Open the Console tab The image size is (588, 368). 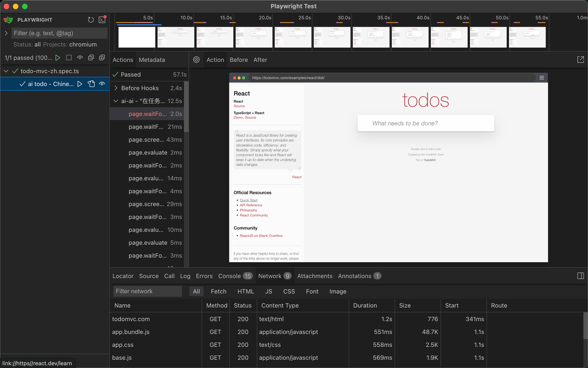pos(229,276)
